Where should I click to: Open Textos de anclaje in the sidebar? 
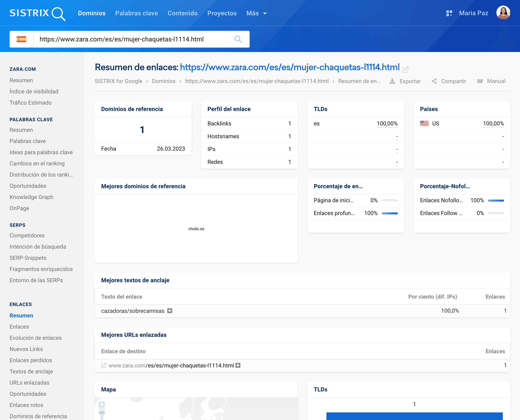(x=31, y=371)
